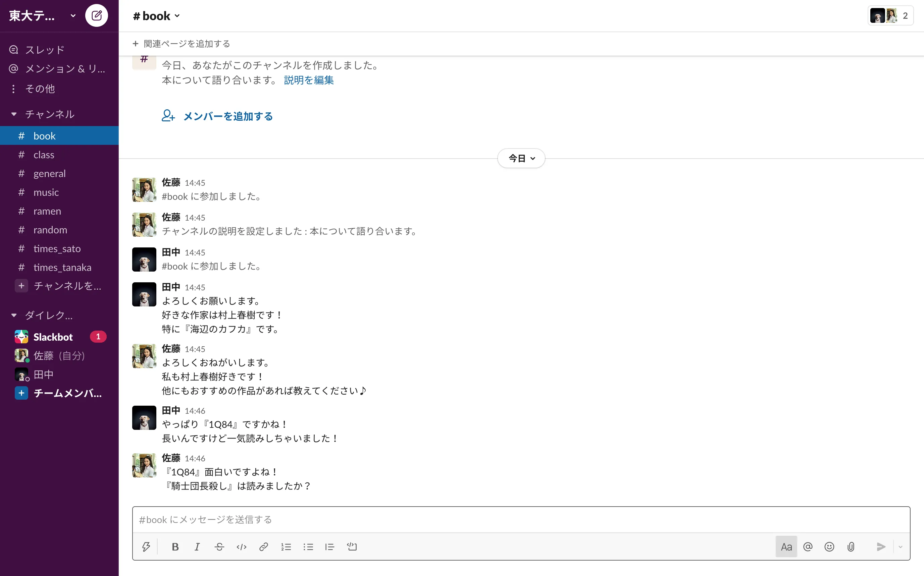
Task: Click the insert link icon
Action: tap(263, 547)
